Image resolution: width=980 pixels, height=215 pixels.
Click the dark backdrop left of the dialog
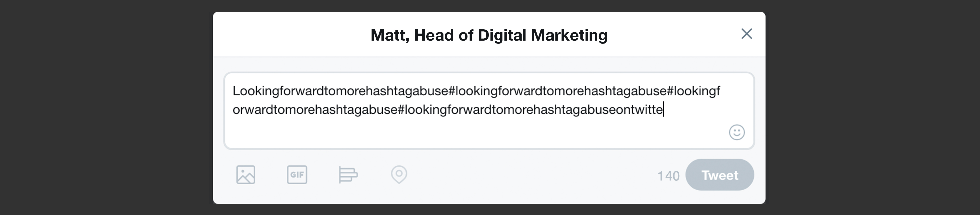tap(107, 108)
